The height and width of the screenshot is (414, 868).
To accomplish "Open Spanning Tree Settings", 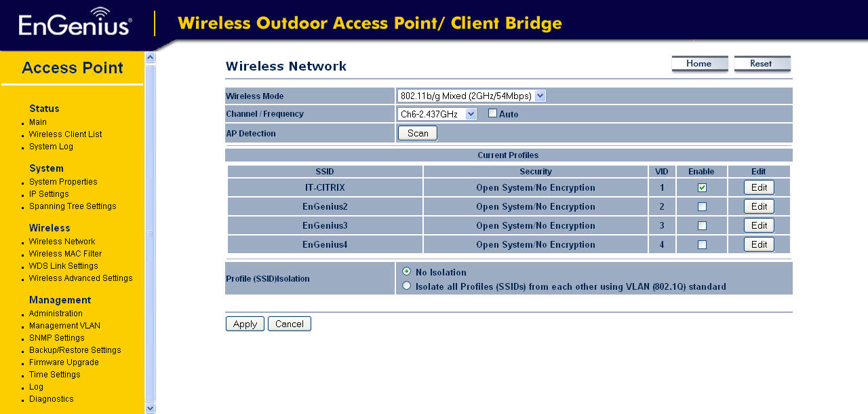I will click(73, 206).
